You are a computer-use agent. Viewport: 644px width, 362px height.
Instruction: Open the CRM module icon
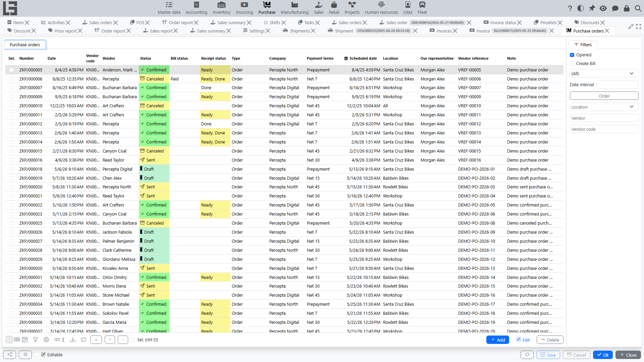408,8
